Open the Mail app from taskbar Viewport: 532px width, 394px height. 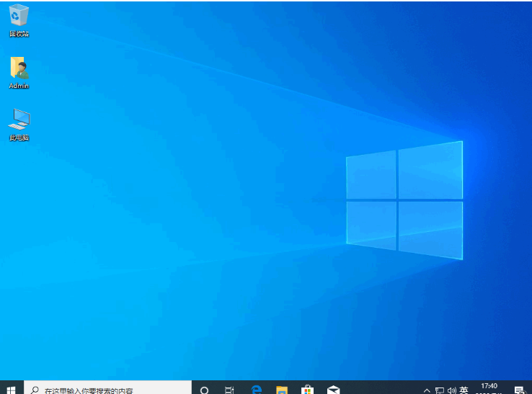click(x=333, y=390)
